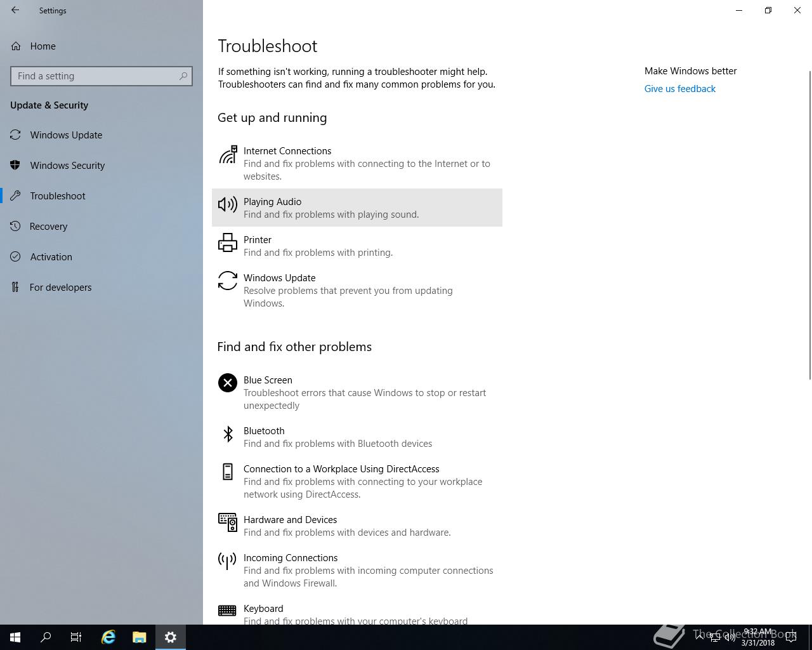Screen dimensions: 812x650
Task: Click the Blue Screen X icon
Action: [228, 383]
